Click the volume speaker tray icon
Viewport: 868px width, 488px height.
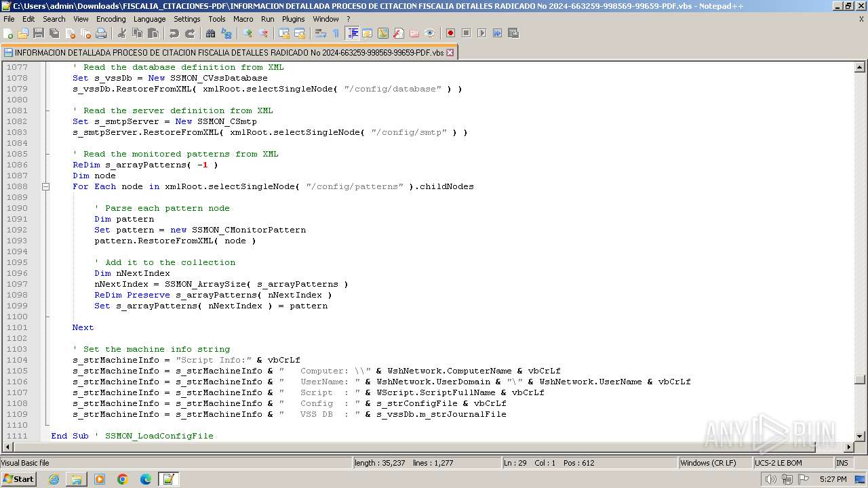click(770, 479)
